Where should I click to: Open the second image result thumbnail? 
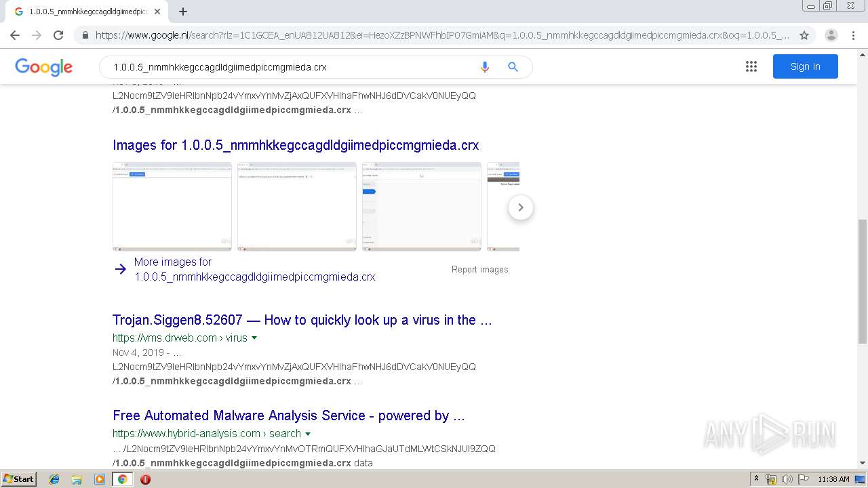pos(297,207)
